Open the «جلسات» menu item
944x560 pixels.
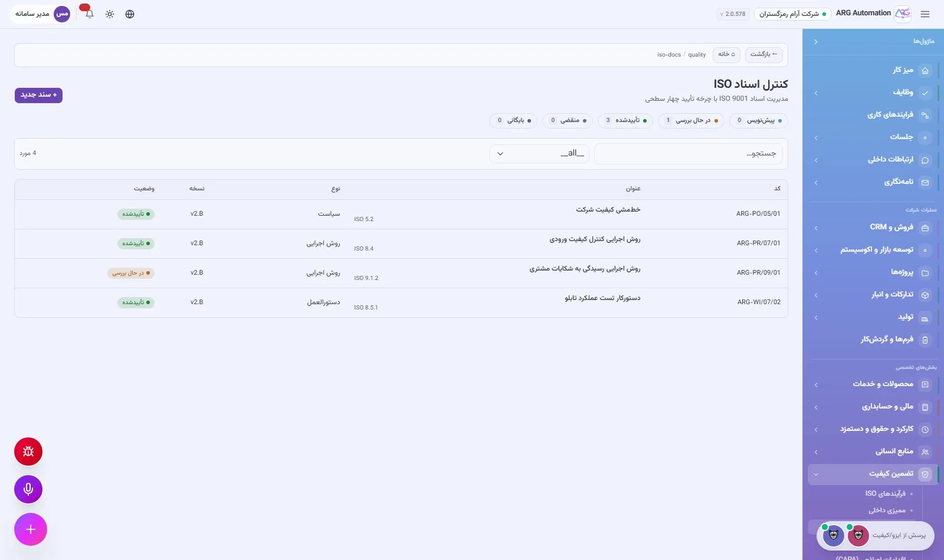click(873, 137)
